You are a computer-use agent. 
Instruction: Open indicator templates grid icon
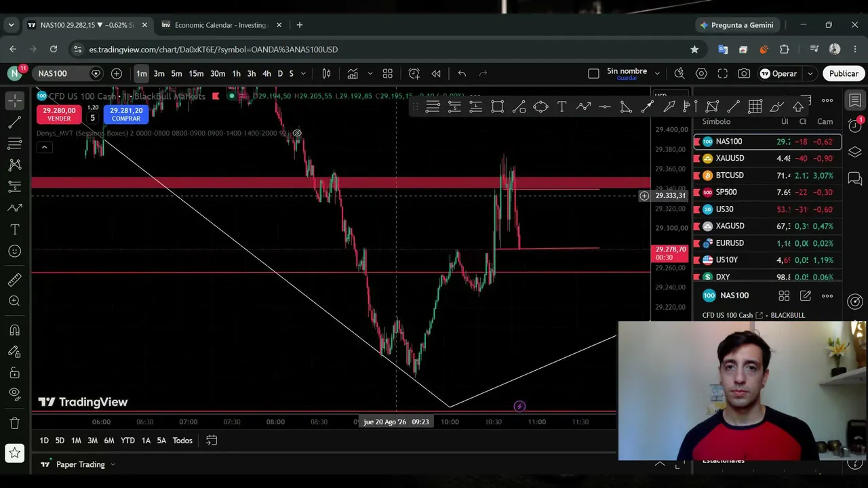tap(388, 73)
